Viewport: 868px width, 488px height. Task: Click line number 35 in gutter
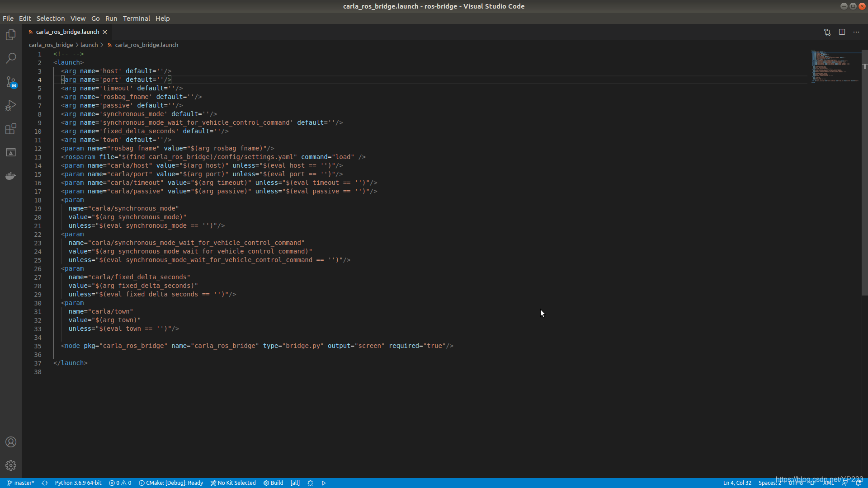[38, 346]
